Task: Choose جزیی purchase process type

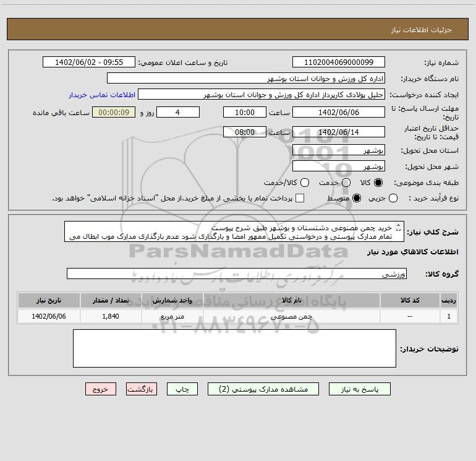Action: tap(393, 199)
